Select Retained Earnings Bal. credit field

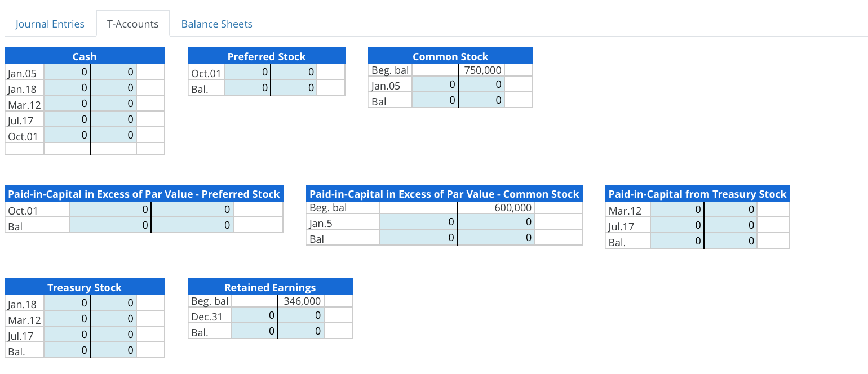pos(301,331)
